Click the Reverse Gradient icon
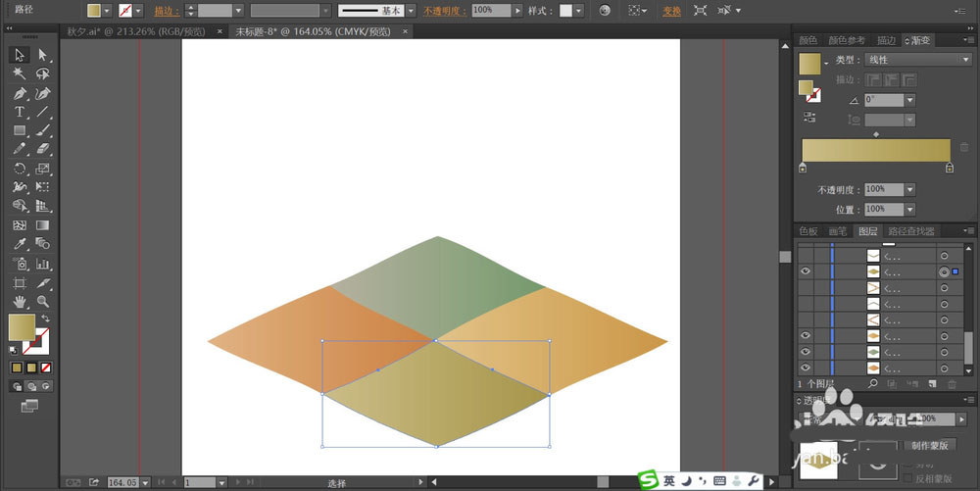This screenshot has width=980, height=491. pyautogui.click(x=809, y=117)
